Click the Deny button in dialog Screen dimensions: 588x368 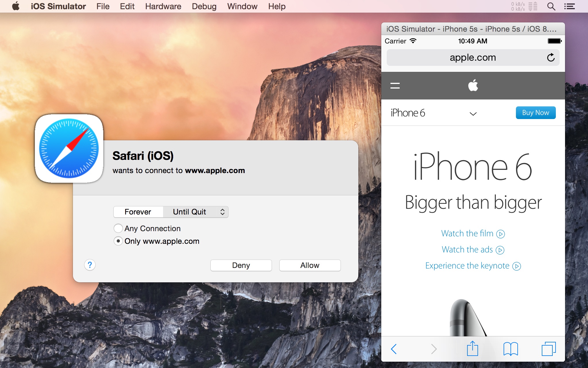tap(240, 265)
